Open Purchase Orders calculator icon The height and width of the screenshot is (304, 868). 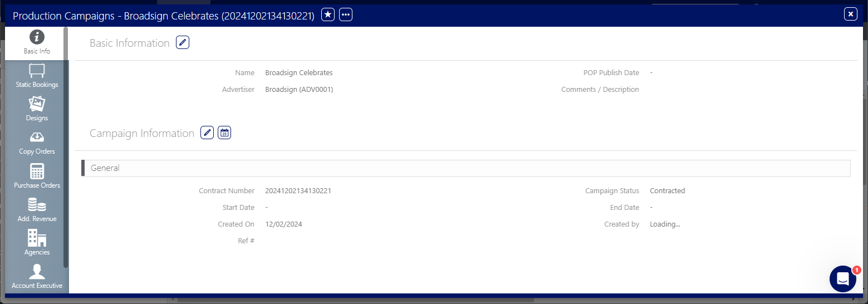click(37, 171)
